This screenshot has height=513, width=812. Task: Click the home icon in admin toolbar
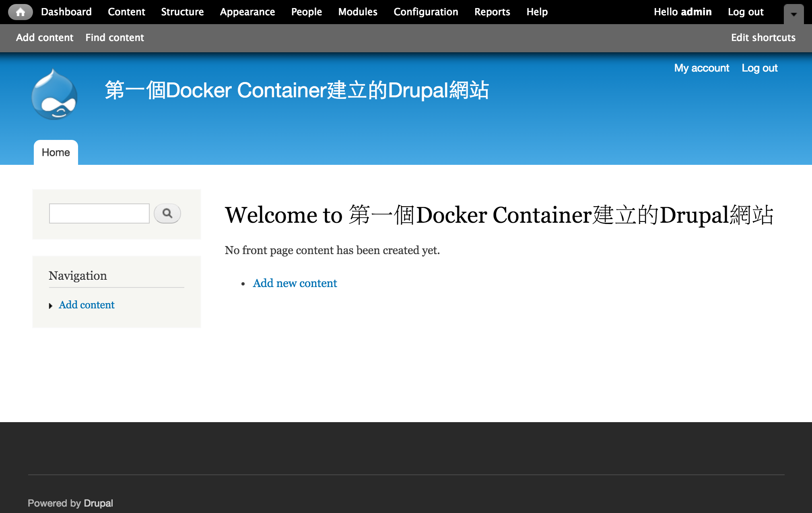pos(21,12)
